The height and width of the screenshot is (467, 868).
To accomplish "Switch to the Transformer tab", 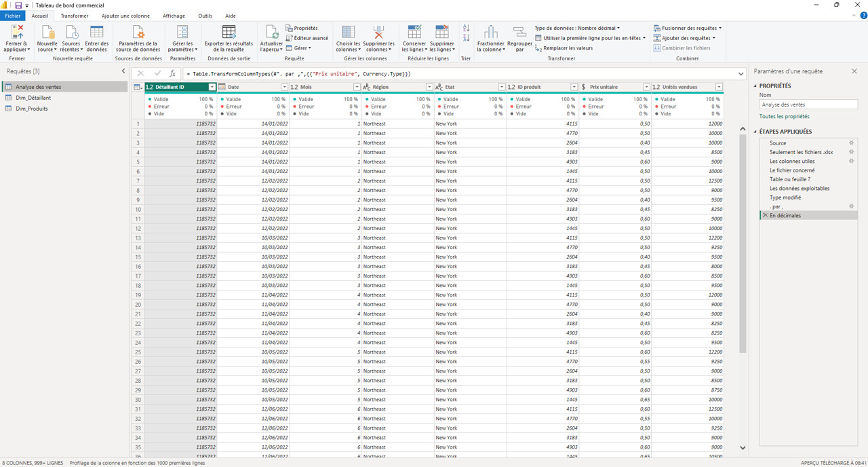I will click(x=74, y=16).
